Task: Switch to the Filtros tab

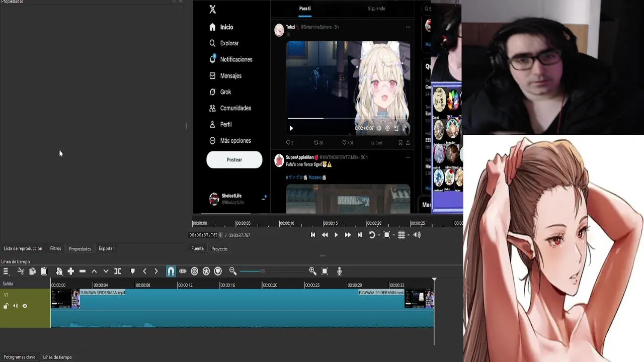Action: (55, 248)
